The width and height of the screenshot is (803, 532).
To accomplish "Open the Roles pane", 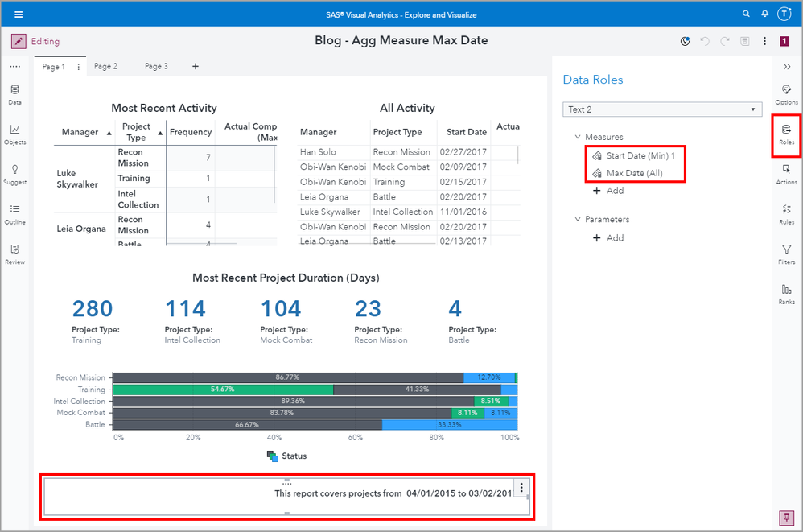I will pos(786,134).
